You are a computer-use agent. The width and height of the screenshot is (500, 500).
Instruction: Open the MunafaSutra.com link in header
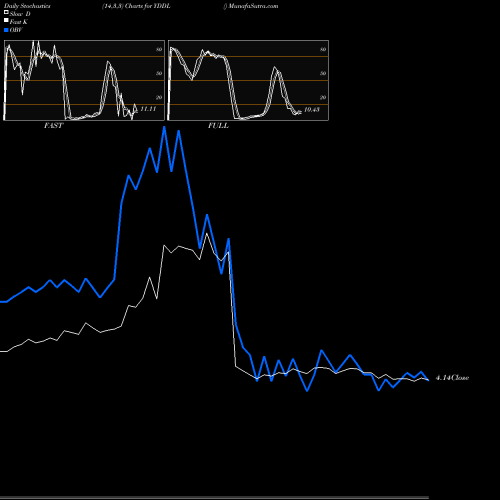coord(253,6)
